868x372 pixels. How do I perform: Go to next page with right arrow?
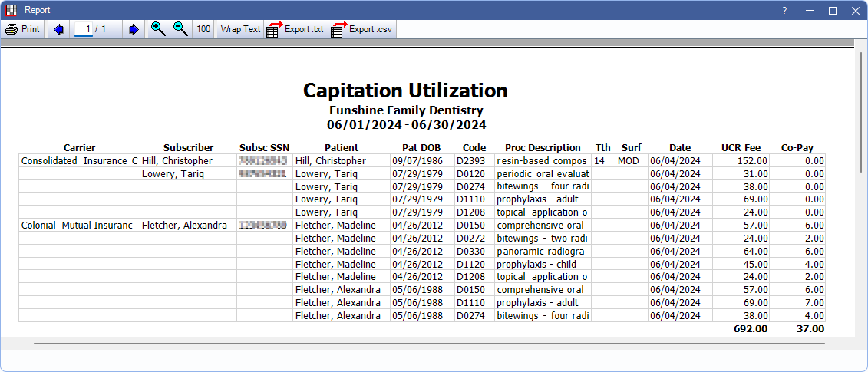(x=134, y=29)
